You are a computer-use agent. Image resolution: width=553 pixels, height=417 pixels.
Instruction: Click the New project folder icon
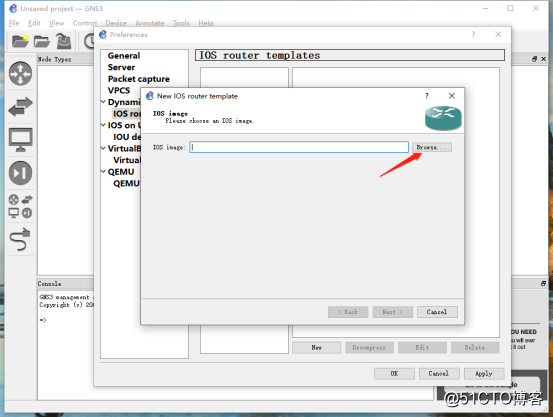(20, 41)
